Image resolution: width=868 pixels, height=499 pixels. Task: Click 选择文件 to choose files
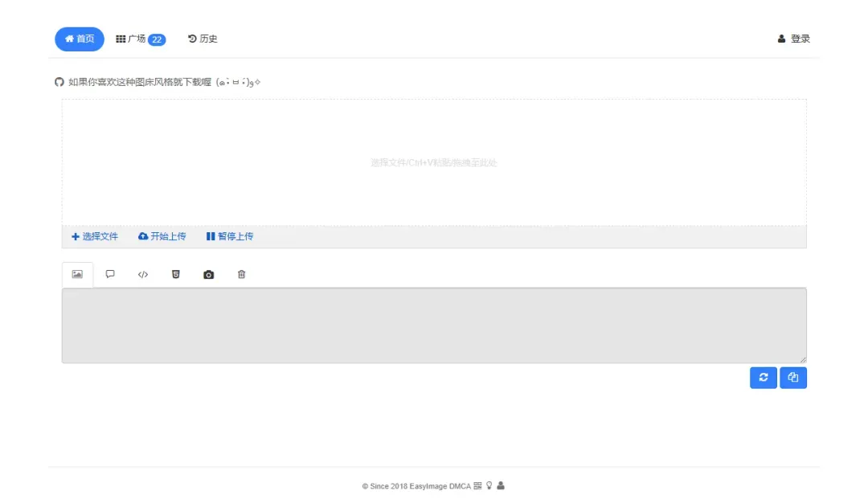click(95, 236)
